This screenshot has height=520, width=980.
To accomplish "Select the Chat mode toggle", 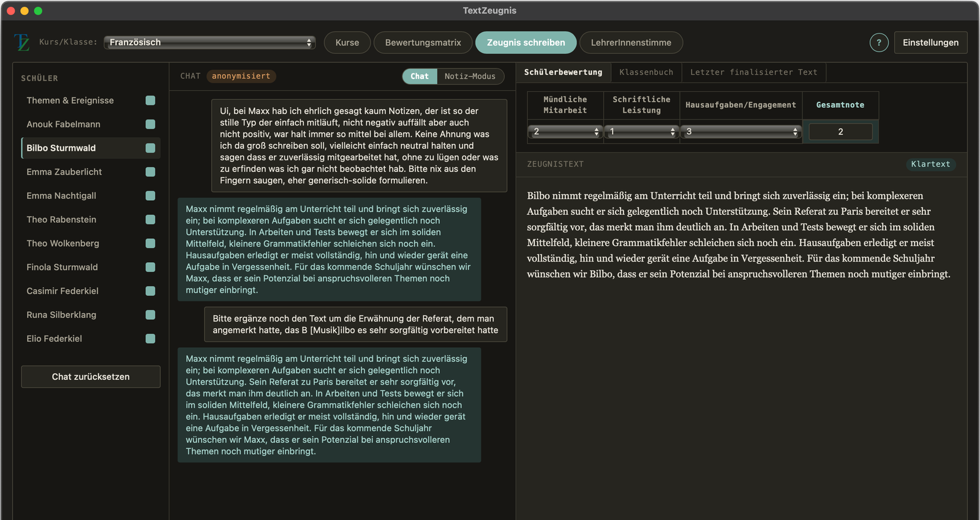I will pyautogui.click(x=420, y=76).
